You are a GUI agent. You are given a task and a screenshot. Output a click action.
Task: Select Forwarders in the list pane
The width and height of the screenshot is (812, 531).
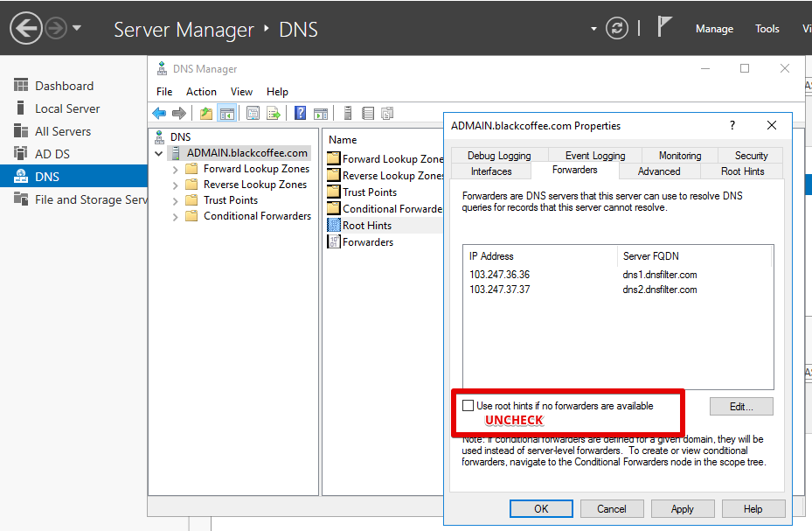pos(368,242)
